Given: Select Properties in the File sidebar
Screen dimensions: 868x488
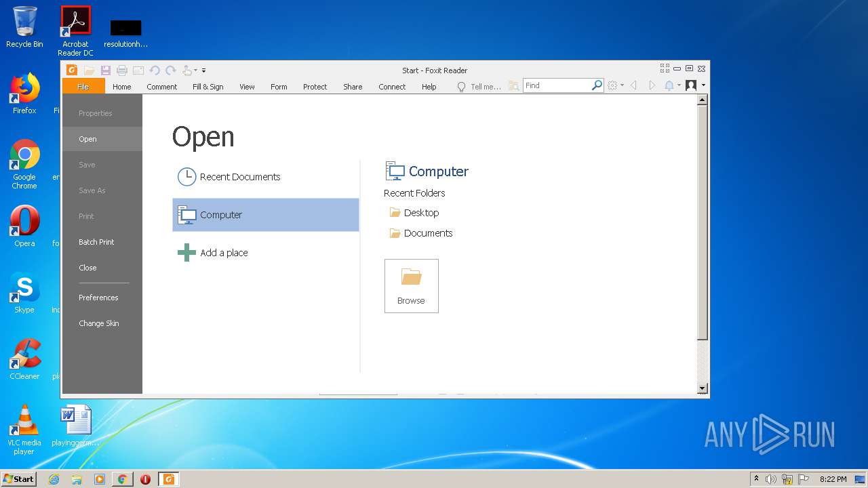Looking at the screenshot, I should pos(102,113).
